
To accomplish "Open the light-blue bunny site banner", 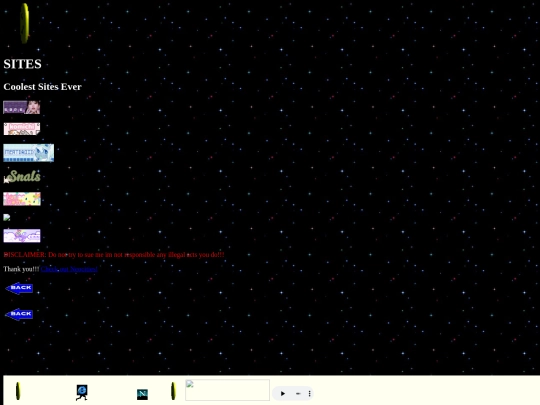I will [x=29, y=153].
